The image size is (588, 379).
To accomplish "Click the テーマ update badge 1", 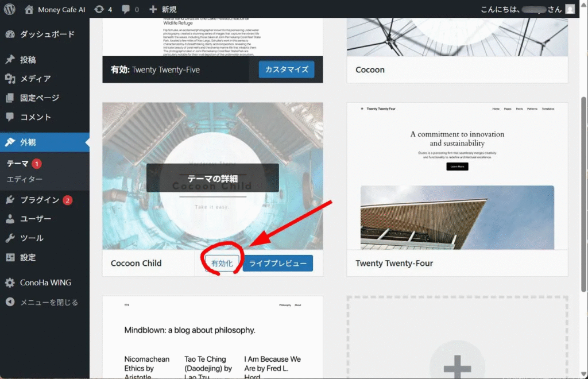I will [x=37, y=164].
